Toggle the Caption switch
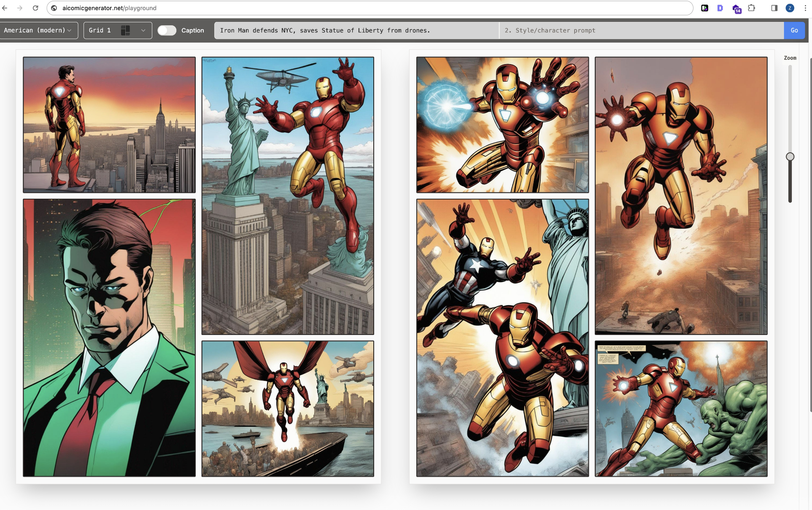This screenshot has width=812, height=510. click(167, 30)
